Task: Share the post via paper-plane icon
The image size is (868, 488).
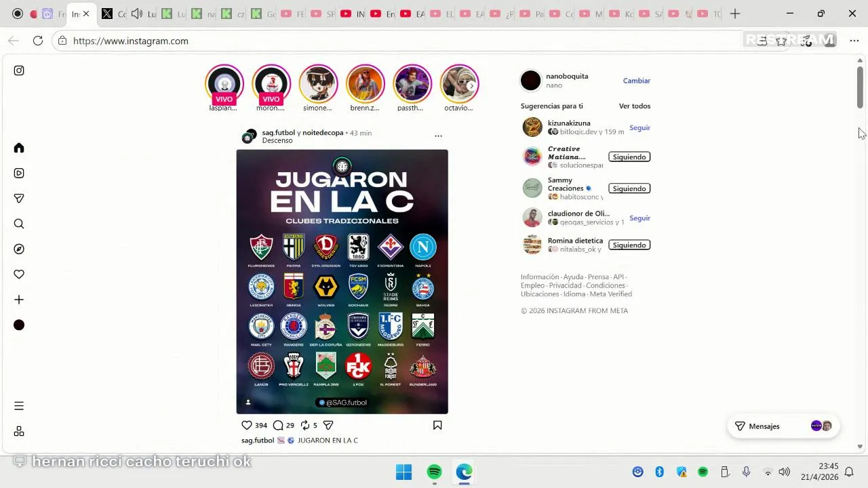Action: coord(328,425)
